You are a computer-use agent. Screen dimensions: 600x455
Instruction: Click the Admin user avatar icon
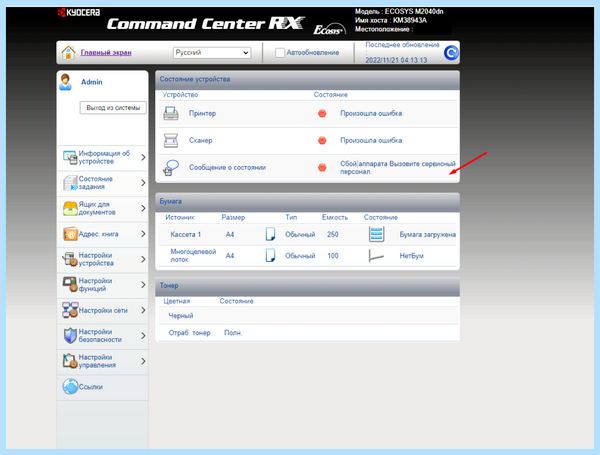[65, 82]
